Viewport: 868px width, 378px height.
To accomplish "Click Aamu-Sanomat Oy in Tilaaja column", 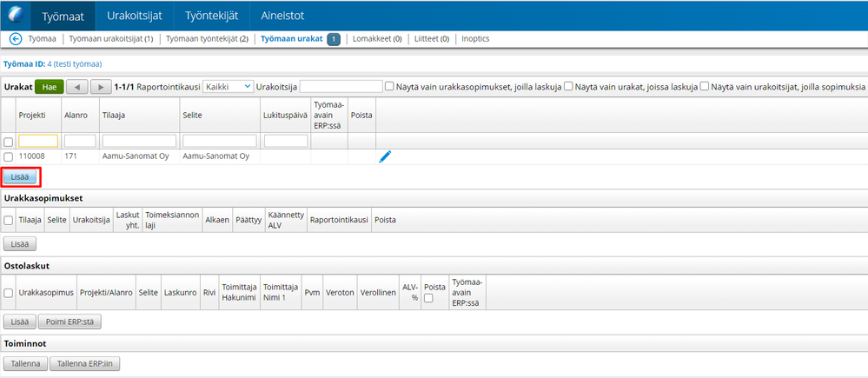I will (x=136, y=156).
